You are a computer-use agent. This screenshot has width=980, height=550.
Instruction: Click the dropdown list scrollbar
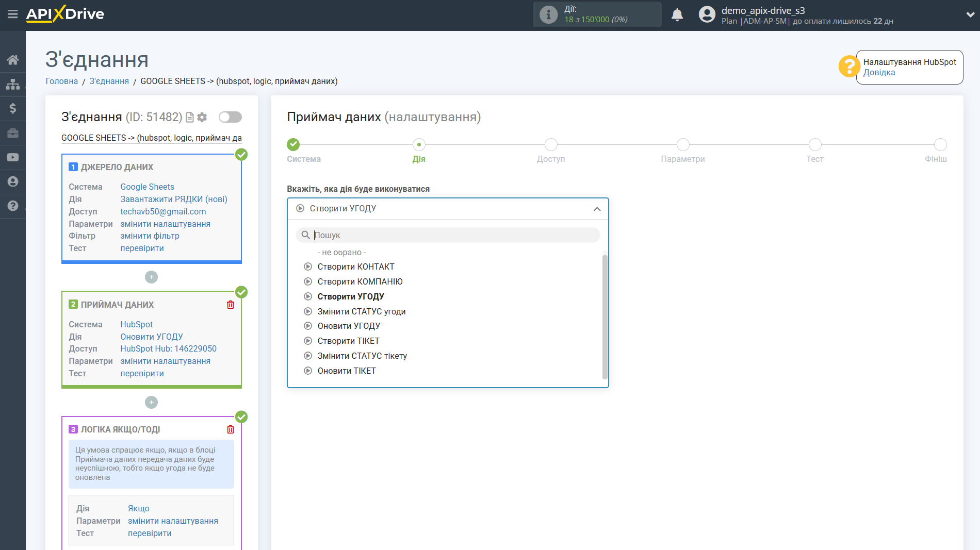click(605, 317)
